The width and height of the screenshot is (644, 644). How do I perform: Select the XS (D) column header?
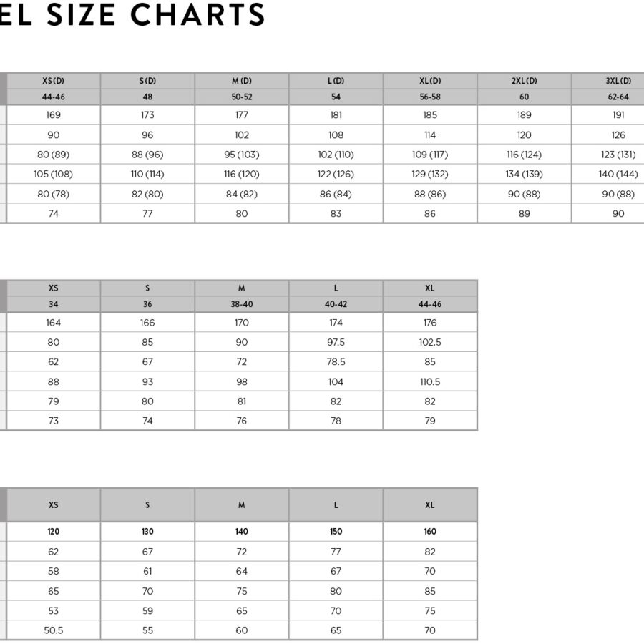pyautogui.click(x=54, y=81)
